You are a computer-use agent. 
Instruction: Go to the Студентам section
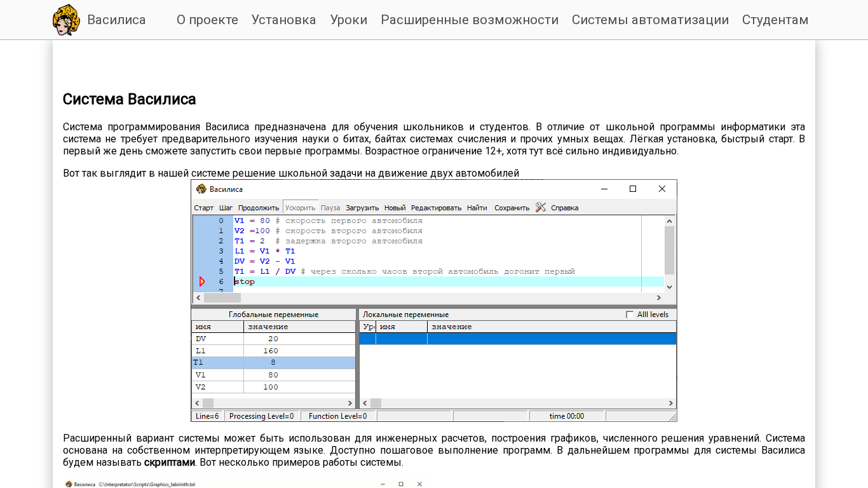coord(775,20)
